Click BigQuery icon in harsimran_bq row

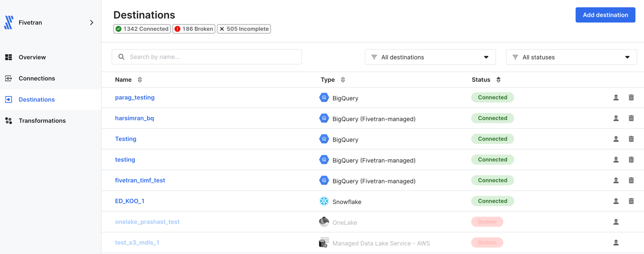coord(324,118)
